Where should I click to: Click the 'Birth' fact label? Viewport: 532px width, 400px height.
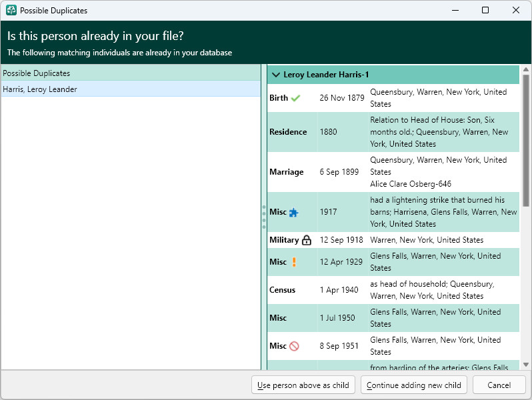tap(279, 98)
